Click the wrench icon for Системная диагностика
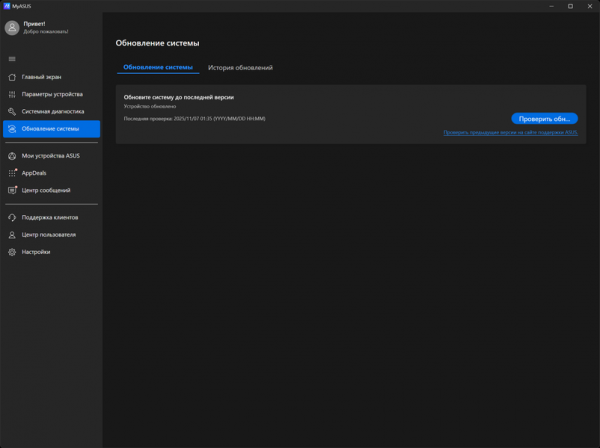Viewport: 600px width, 448px height. click(12, 111)
